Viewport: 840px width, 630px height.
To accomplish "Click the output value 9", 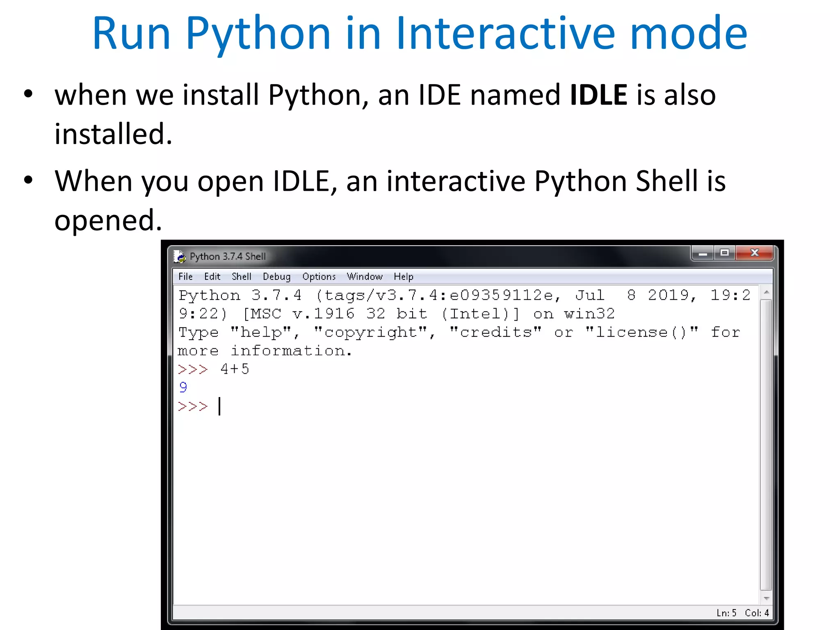I will click(183, 388).
